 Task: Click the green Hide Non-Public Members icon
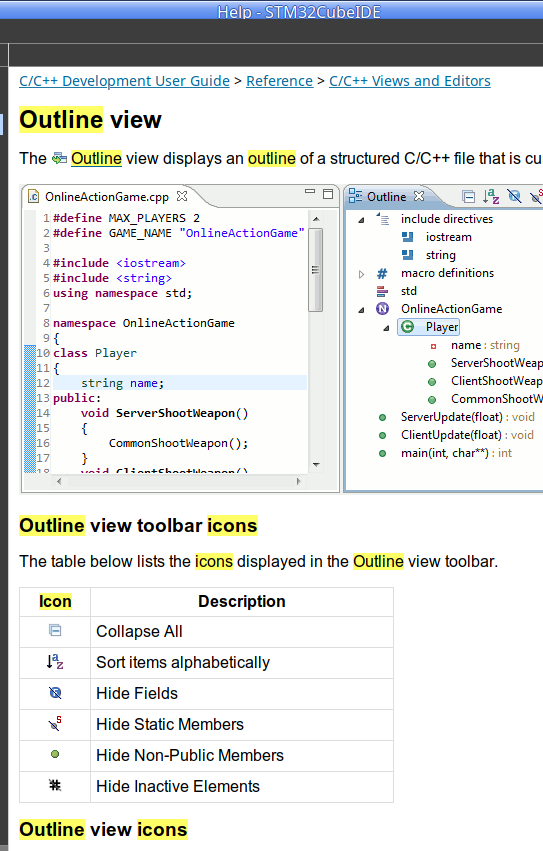[x=55, y=754]
